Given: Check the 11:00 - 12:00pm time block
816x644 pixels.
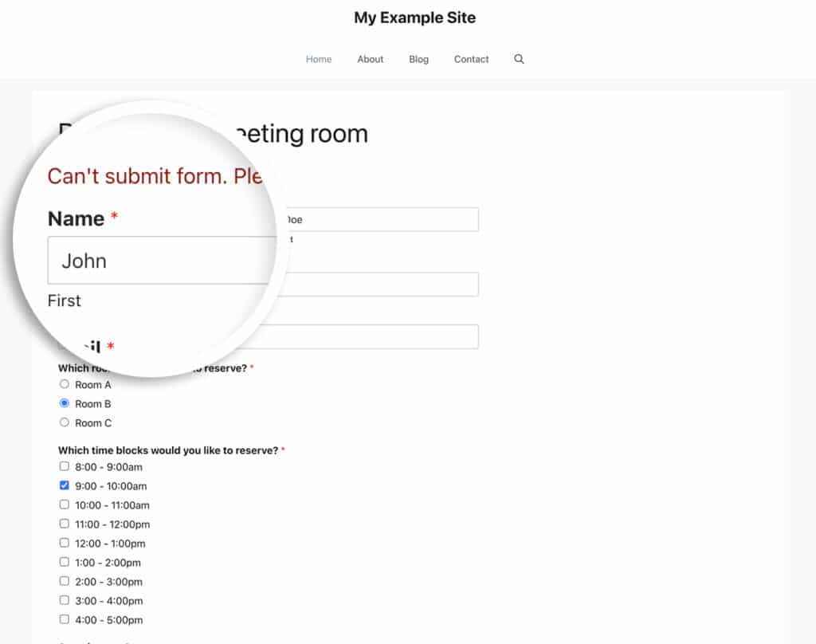Looking at the screenshot, I should (64, 524).
